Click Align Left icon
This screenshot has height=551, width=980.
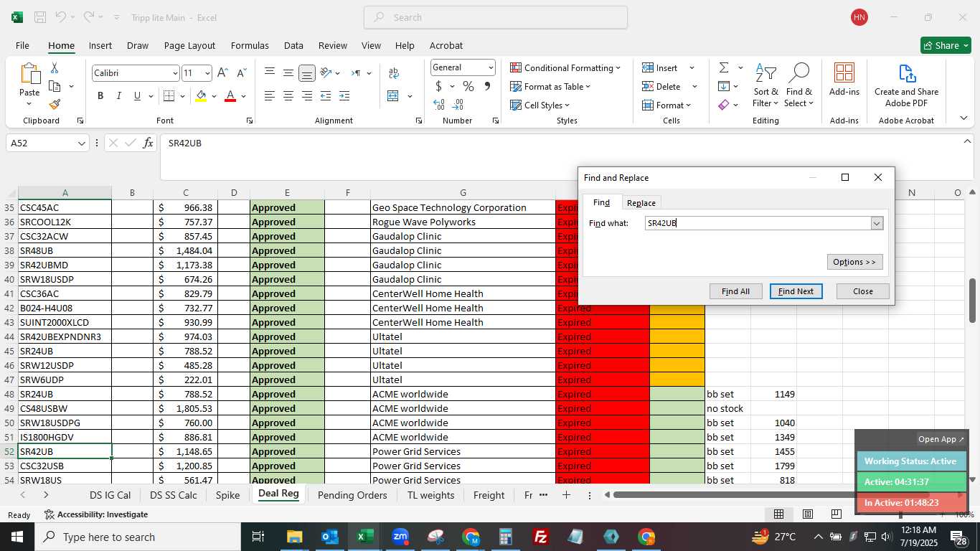[270, 96]
